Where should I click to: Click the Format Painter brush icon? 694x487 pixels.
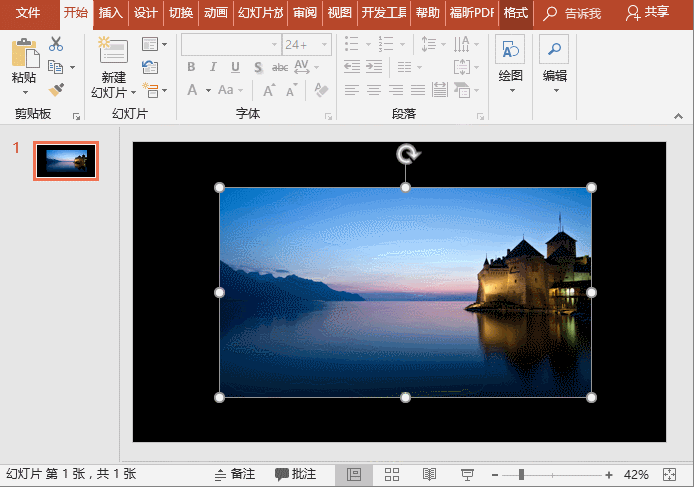[x=56, y=89]
